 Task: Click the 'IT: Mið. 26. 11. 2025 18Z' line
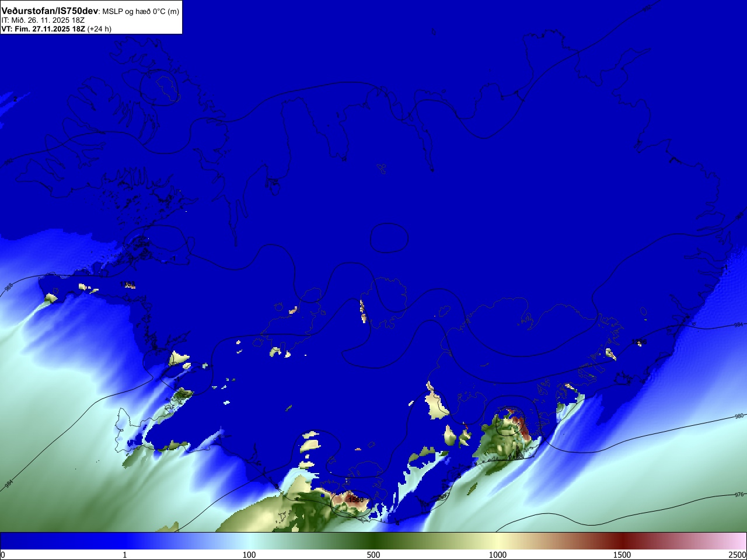[43, 20]
